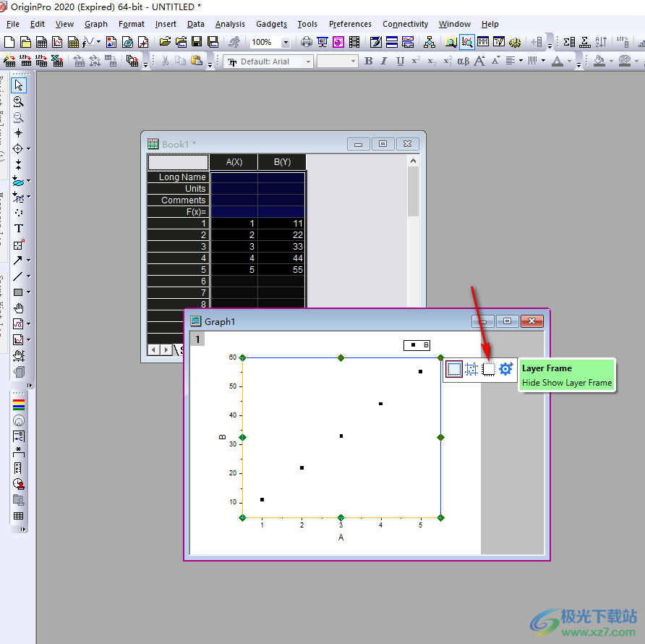Toggle first layer-style button in mini toolbar

coord(453,369)
